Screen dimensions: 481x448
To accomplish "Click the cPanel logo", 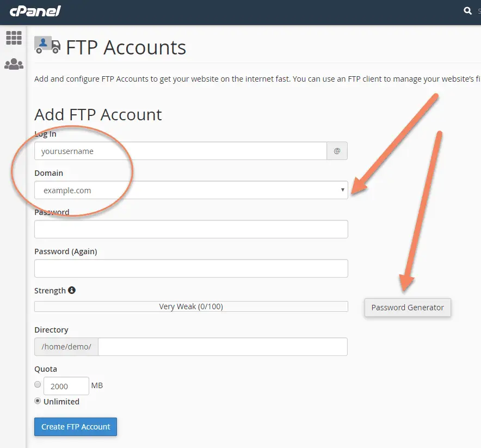I will point(35,11).
